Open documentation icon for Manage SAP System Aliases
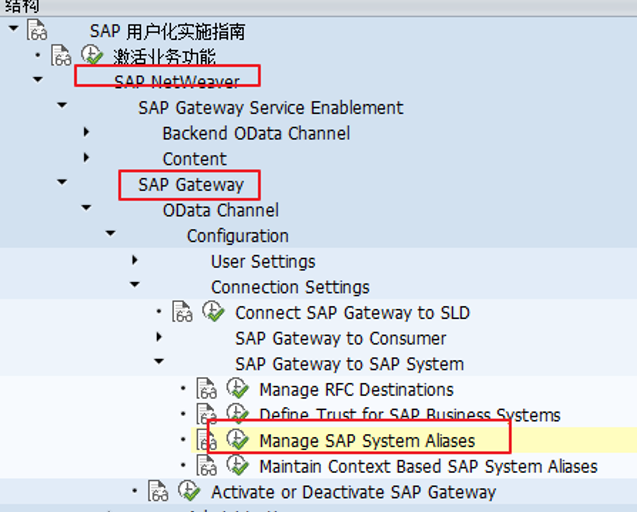 pyautogui.click(x=206, y=440)
